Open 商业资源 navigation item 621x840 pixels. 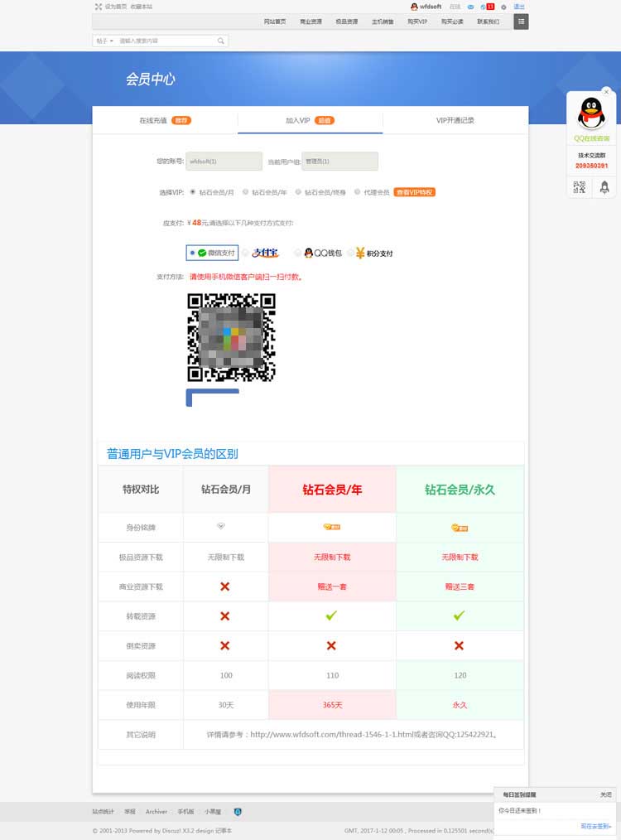(x=310, y=22)
